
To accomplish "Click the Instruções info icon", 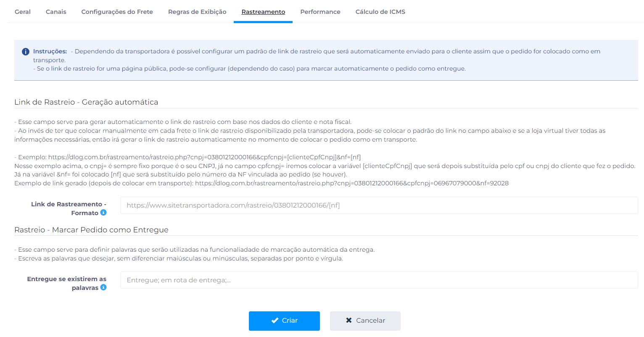I will [x=26, y=52].
